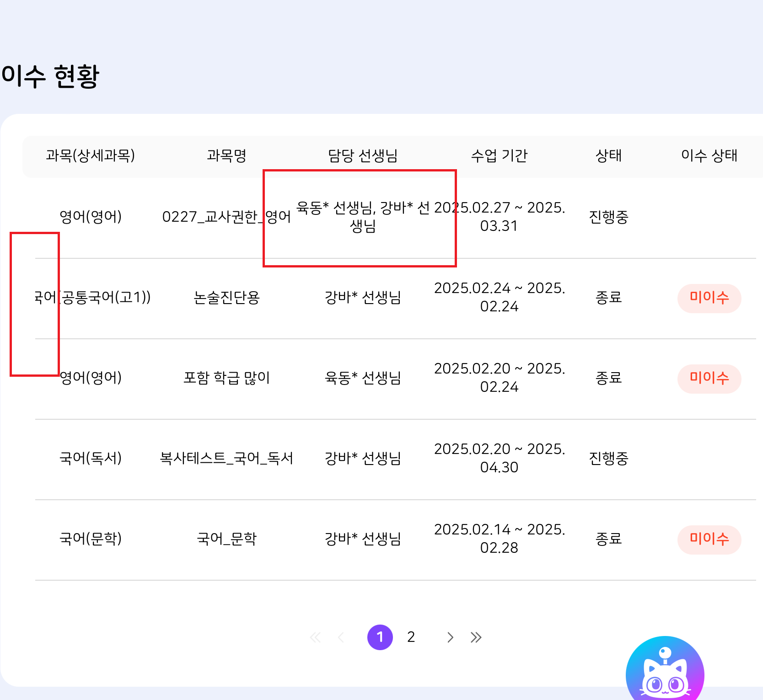Select the current page 1 button
Image resolution: width=763 pixels, height=700 pixels.
pyautogui.click(x=380, y=637)
